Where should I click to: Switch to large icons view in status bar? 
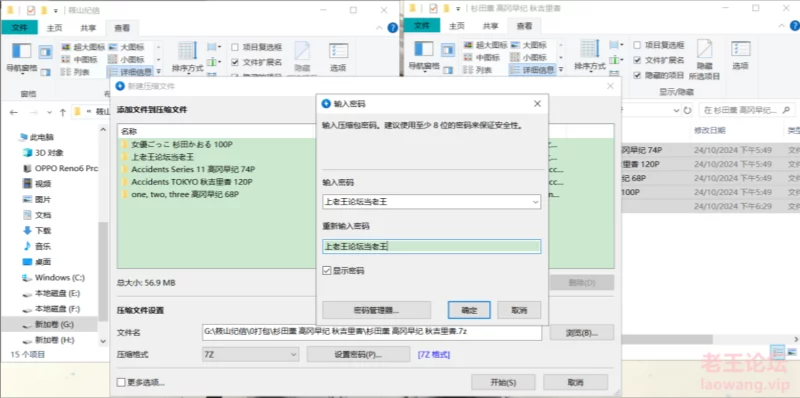pos(791,352)
